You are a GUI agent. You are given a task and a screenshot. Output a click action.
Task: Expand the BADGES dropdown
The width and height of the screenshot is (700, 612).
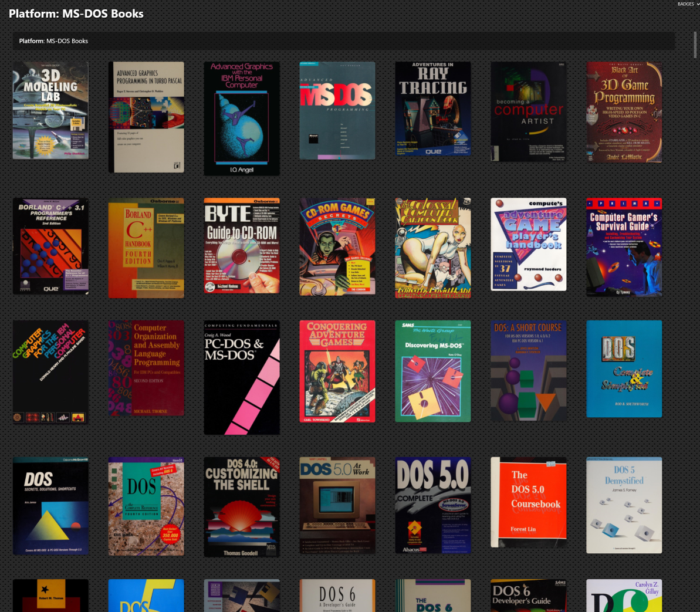(688, 4)
